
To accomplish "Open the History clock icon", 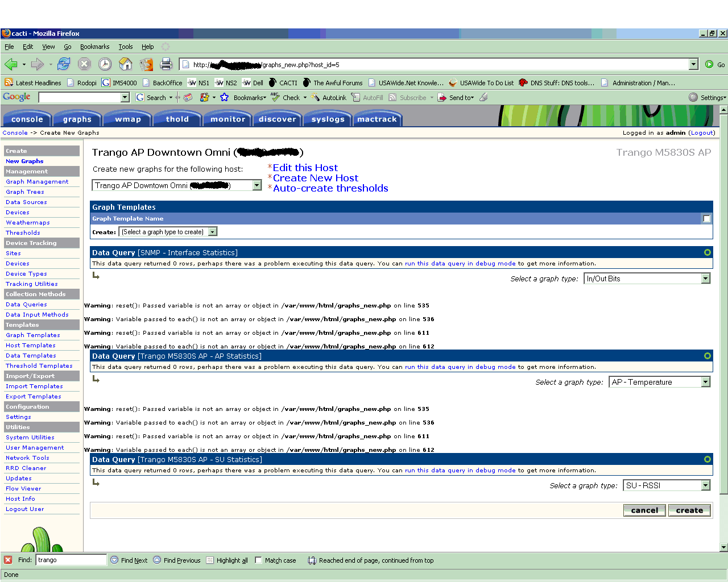I will 105,64.
